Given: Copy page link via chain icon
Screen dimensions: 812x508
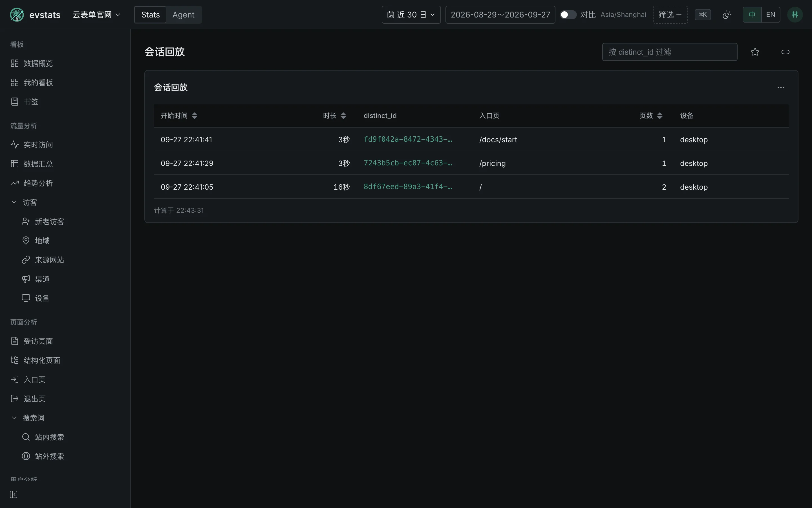Looking at the screenshot, I should tap(785, 52).
